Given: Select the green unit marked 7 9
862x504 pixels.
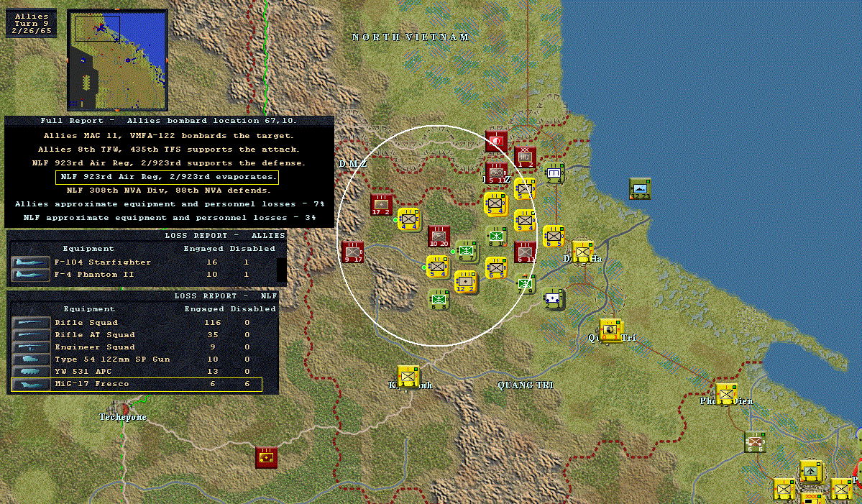Looking at the screenshot, I should coord(526,283).
